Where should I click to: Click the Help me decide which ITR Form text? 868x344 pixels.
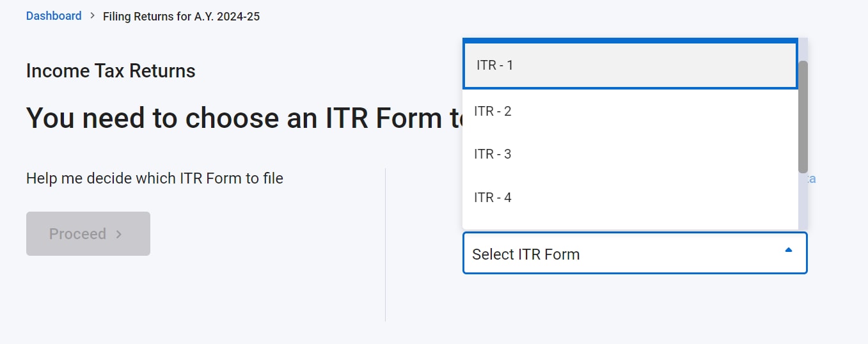coord(154,178)
